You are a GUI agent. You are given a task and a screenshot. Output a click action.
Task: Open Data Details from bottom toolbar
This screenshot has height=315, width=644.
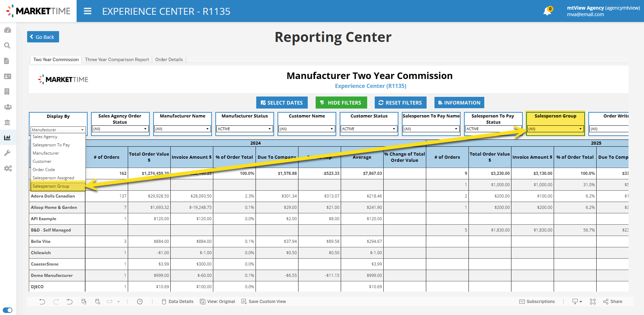(x=178, y=302)
